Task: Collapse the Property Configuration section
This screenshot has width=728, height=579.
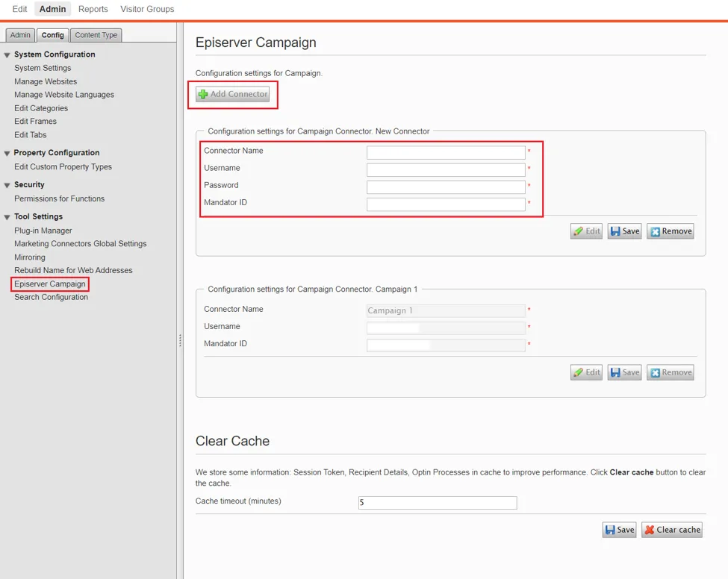Action: (x=7, y=153)
